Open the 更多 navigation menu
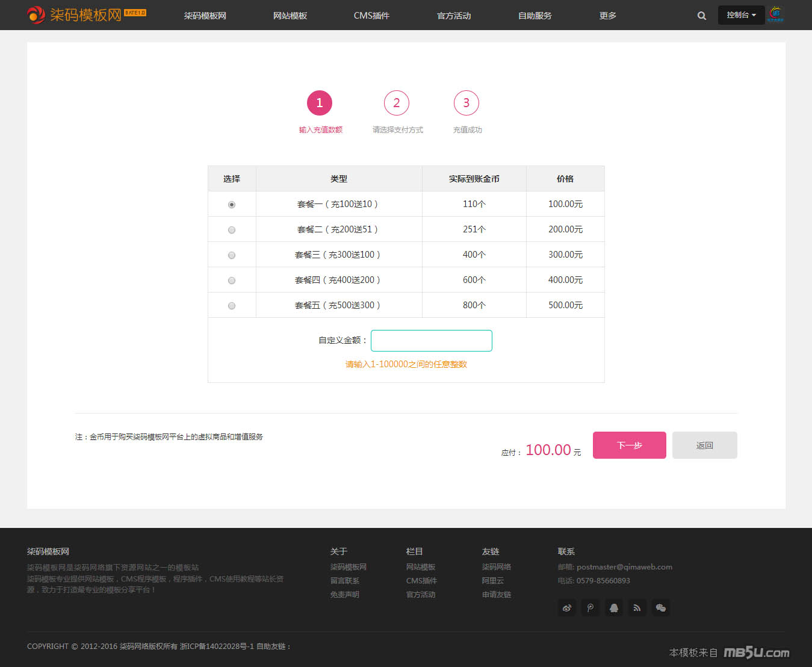 [x=607, y=16]
